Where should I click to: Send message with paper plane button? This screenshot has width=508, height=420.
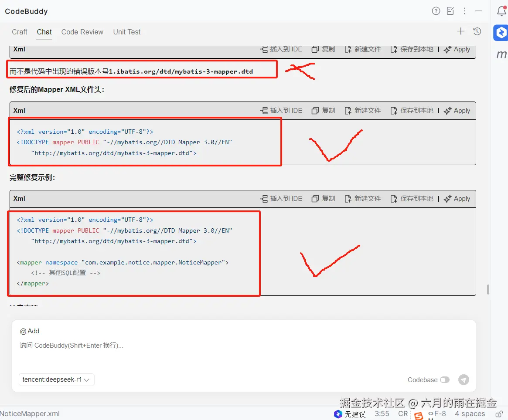pos(464,379)
